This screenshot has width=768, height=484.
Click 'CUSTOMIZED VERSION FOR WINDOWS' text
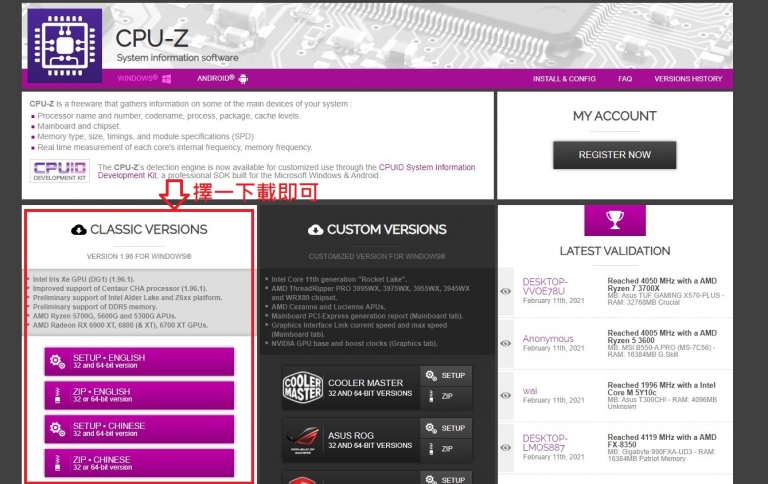[377, 256]
